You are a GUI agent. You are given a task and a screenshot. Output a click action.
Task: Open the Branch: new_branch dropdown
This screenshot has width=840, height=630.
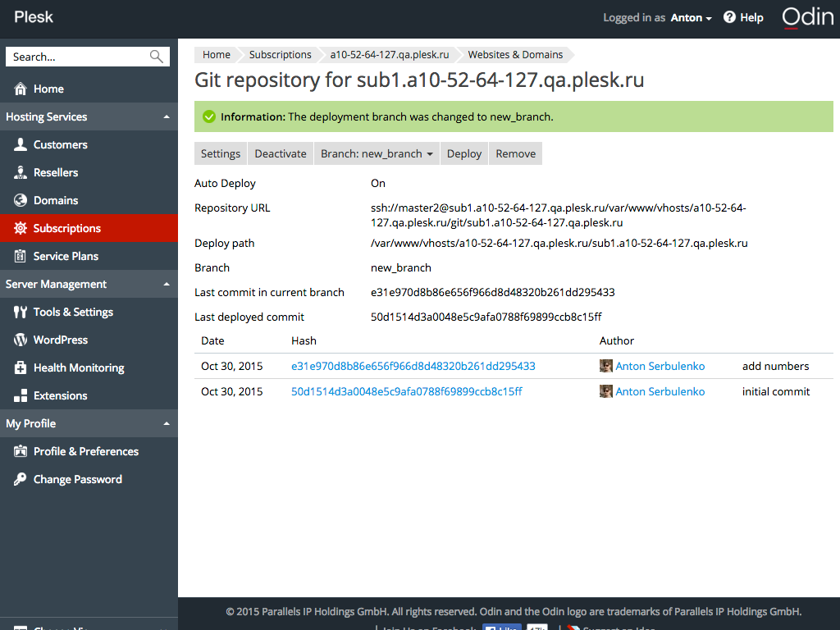coord(377,153)
